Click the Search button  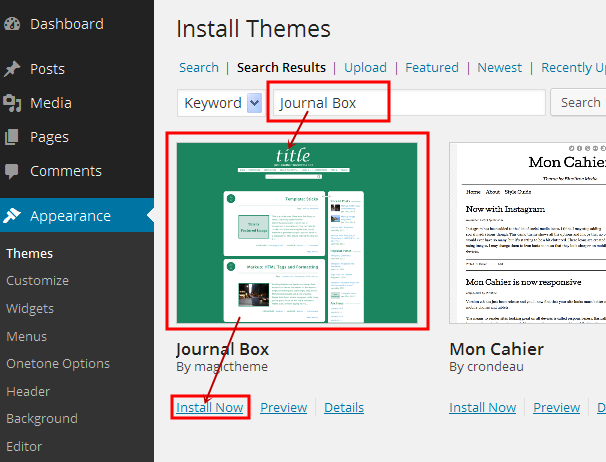pyautogui.click(x=579, y=102)
